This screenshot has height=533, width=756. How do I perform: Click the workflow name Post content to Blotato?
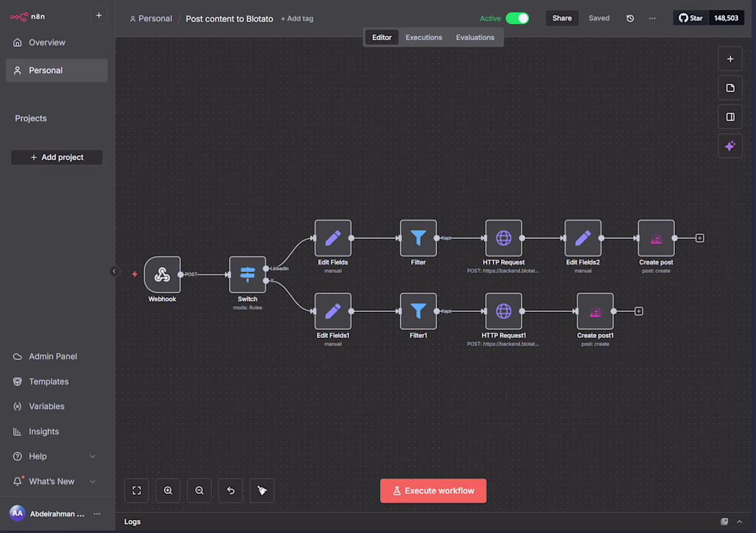click(229, 19)
